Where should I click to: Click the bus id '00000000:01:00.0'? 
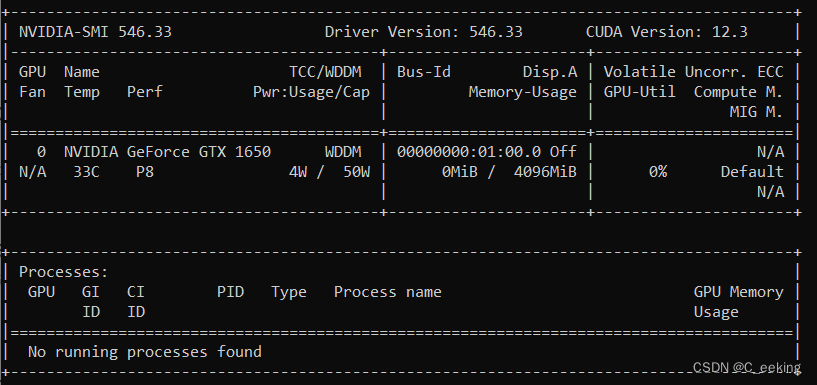(x=469, y=152)
